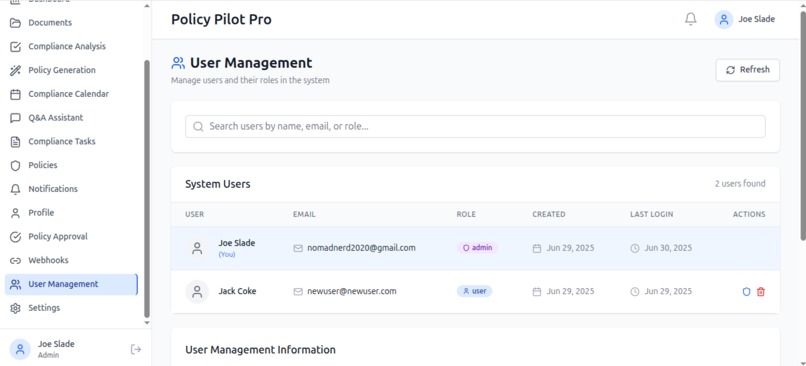
Task: Click the EMAIL column header
Action: click(x=304, y=214)
